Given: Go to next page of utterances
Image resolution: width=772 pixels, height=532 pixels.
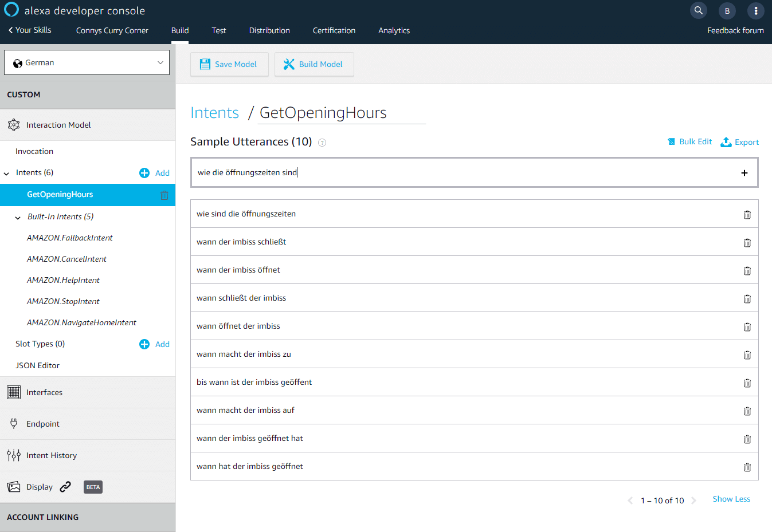Looking at the screenshot, I should pos(693,501).
